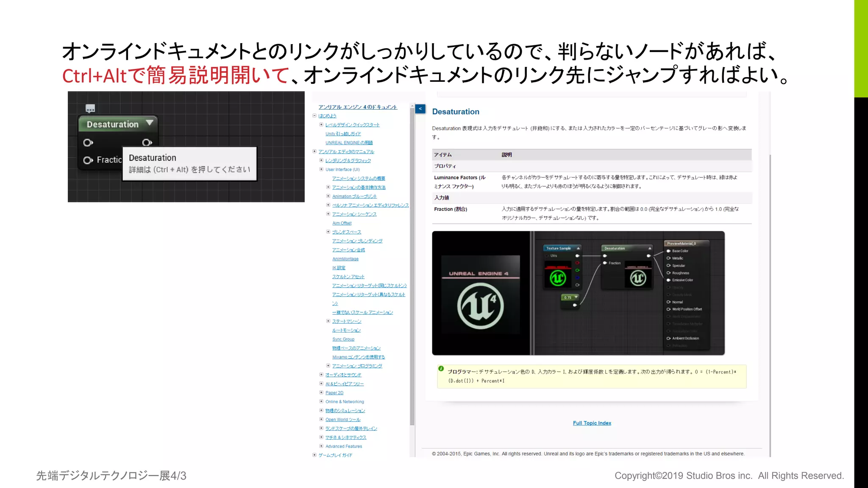Open IK 設定 link

[x=339, y=268]
